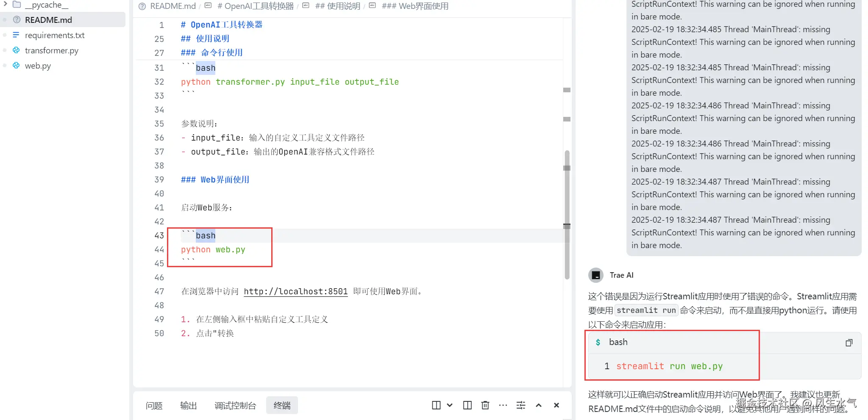
Task: Maximize the panel with the up chevron
Action: point(539,405)
